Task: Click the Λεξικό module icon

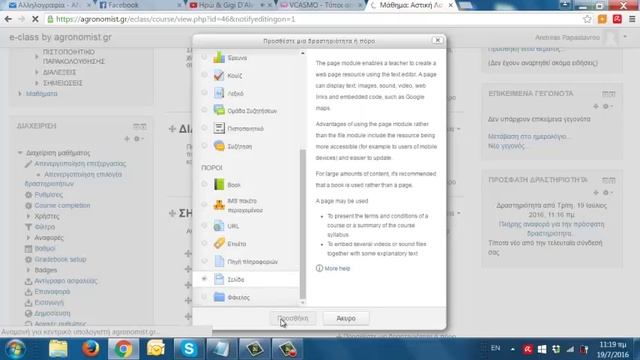Action: [219, 93]
